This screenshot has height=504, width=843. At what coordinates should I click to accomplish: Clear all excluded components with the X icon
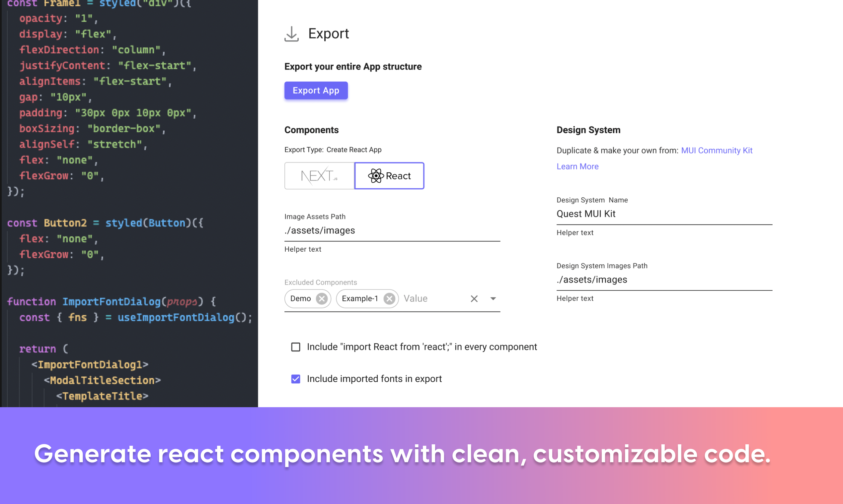point(474,298)
